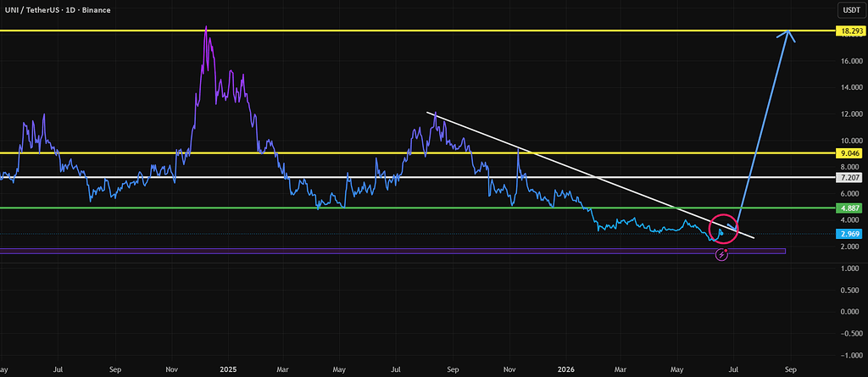
Task: Click the 7.207 white price label
Action: [x=849, y=178]
